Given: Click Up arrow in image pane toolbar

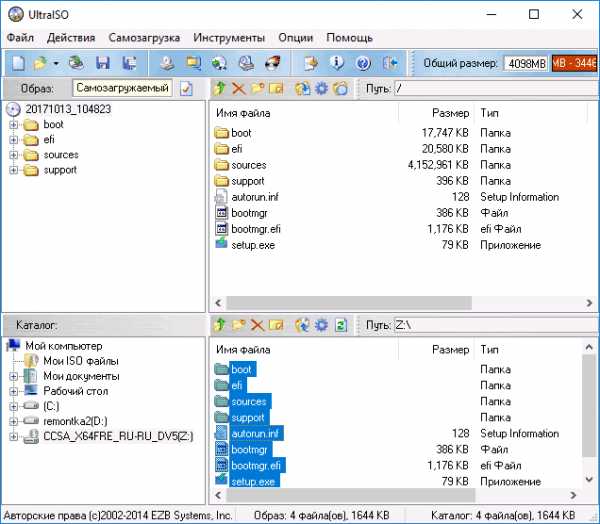Looking at the screenshot, I should click(220, 88).
